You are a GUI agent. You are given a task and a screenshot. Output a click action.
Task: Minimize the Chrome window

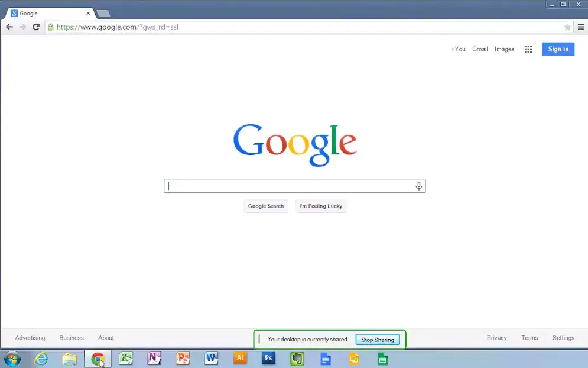[551, 5]
